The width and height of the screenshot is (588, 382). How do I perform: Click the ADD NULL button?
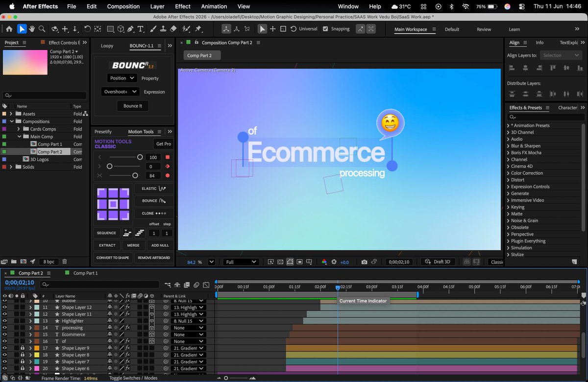pos(160,245)
